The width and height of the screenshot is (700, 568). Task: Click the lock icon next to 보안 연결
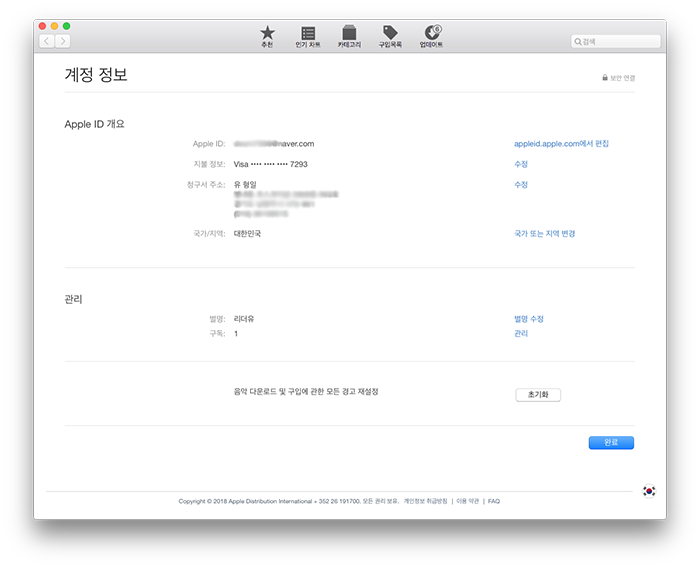pos(605,77)
